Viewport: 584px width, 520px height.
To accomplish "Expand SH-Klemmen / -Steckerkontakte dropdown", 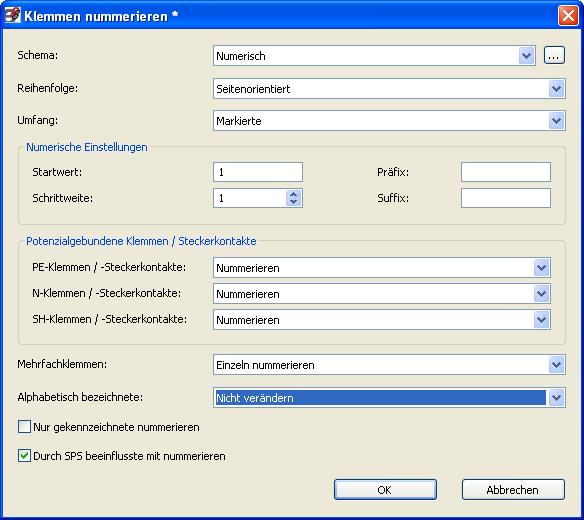I will point(541,320).
